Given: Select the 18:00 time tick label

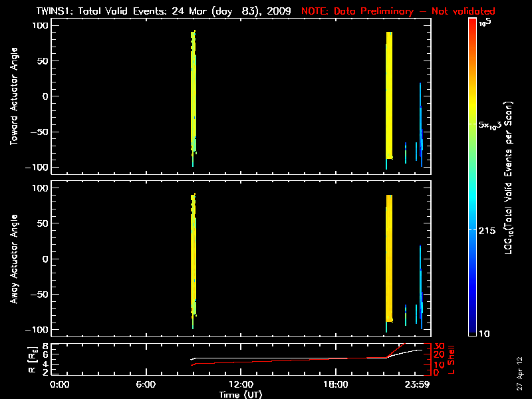Looking at the screenshot, I should 335,384.
